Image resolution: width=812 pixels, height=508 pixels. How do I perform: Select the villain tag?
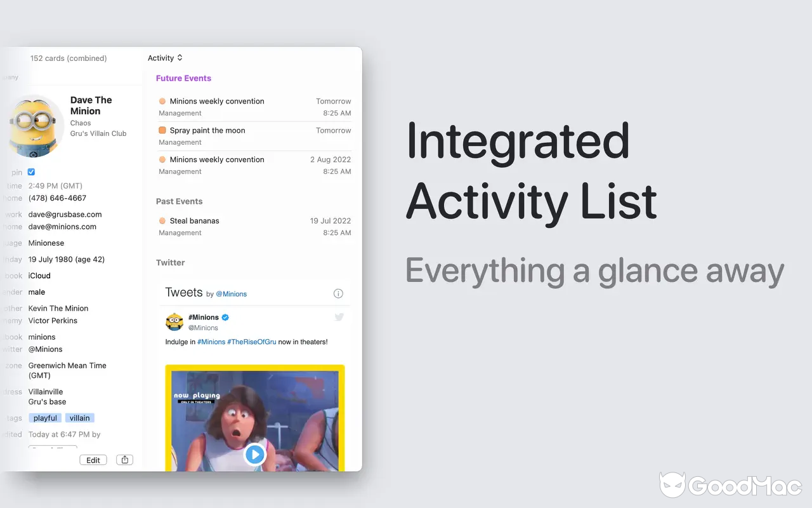tap(79, 417)
